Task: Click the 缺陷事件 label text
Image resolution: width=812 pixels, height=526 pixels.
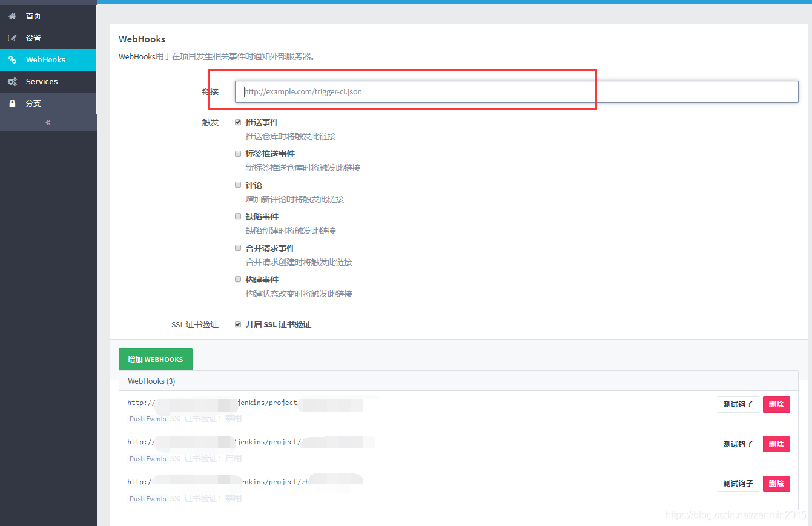Action: pyautogui.click(x=262, y=217)
